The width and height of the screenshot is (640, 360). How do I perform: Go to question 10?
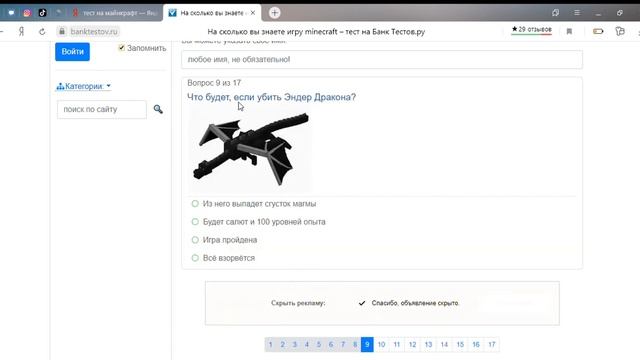[381, 344]
